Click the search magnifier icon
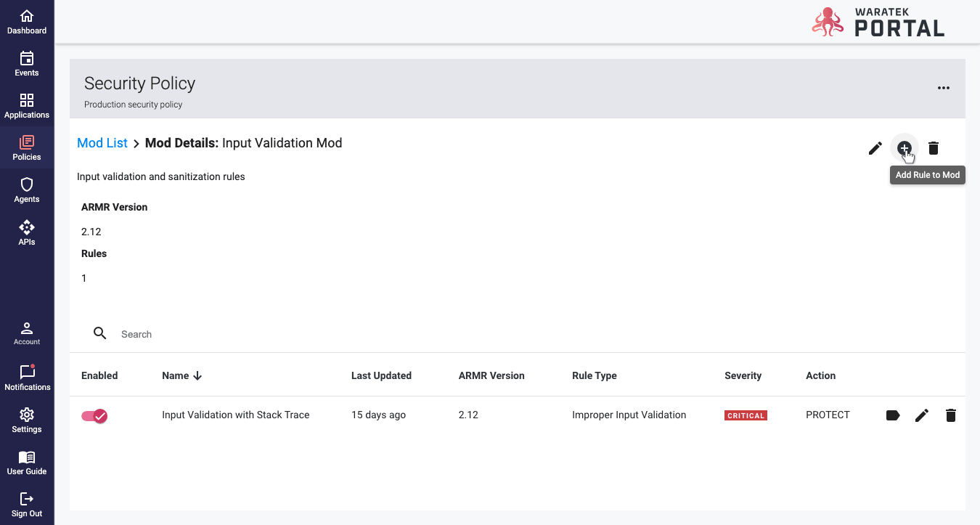 [100, 333]
